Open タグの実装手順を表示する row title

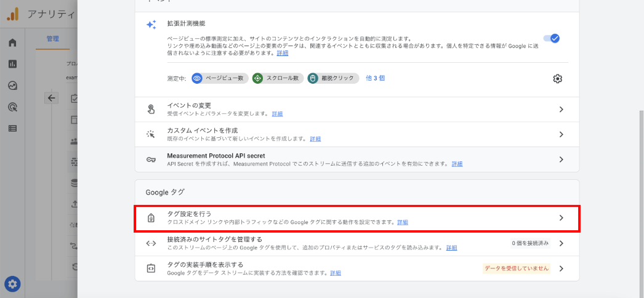(206, 264)
